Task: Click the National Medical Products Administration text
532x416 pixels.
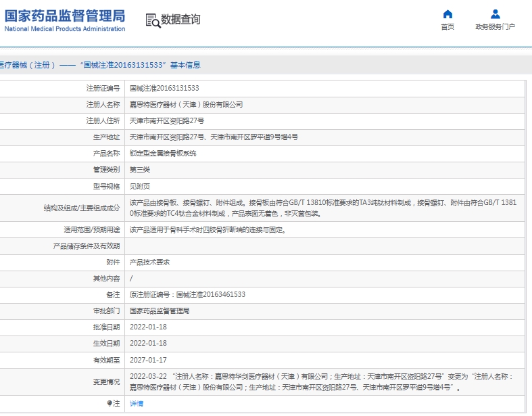Action: 65,29
